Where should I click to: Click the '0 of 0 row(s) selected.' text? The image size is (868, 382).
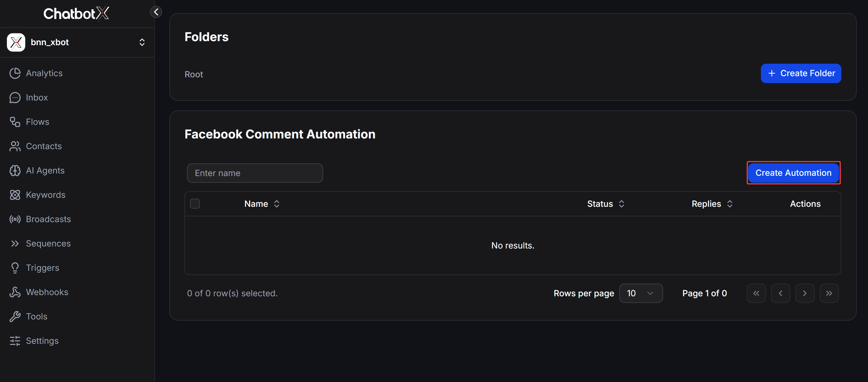(232, 293)
